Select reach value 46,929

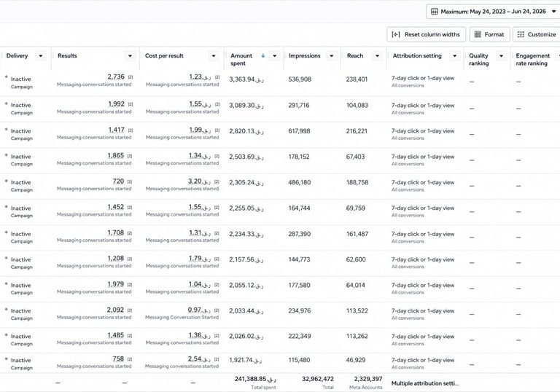click(x=356, y=360)
